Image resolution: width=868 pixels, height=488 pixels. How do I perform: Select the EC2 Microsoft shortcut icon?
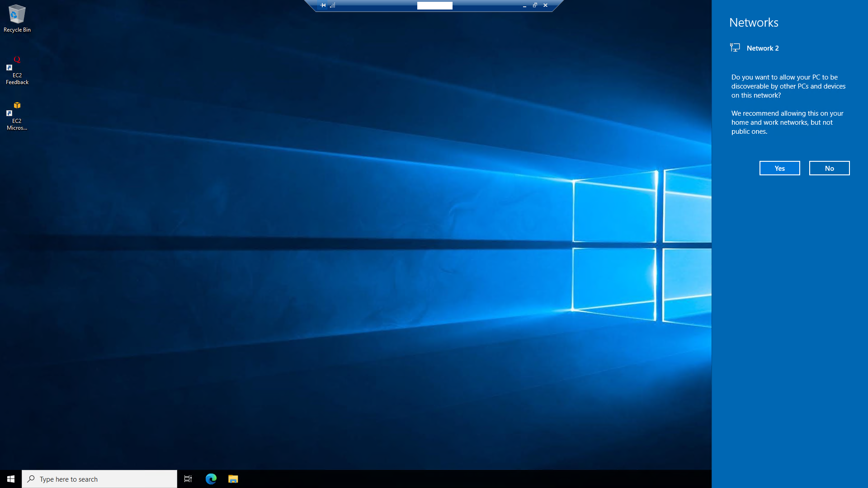[17, 116]
